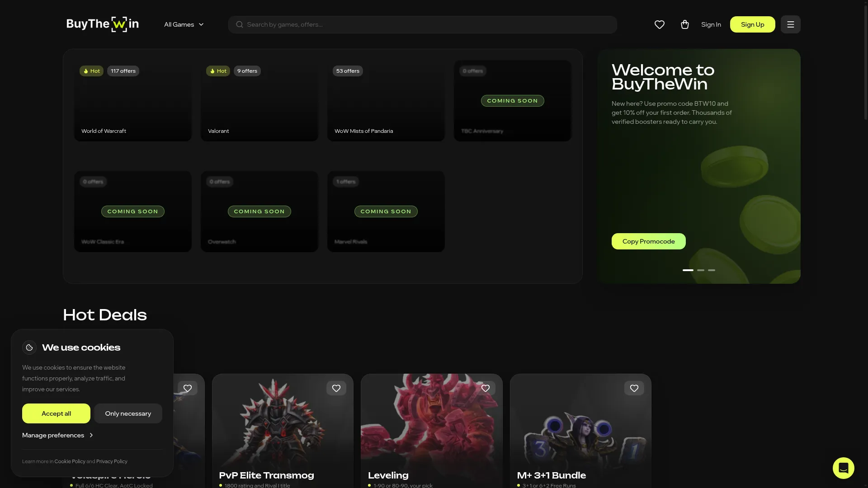This screenshot has width=868, height=488.
Task: Select the first banner carousel indicator
Action: point(688,270)
